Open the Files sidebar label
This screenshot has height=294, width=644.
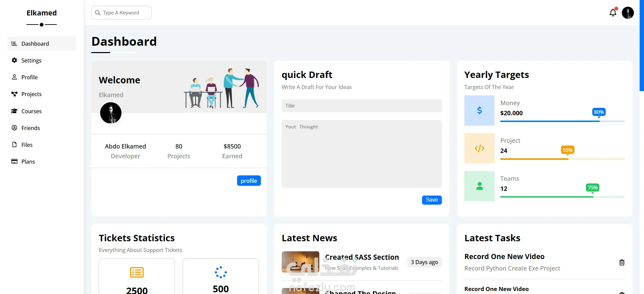coord(27,145)
